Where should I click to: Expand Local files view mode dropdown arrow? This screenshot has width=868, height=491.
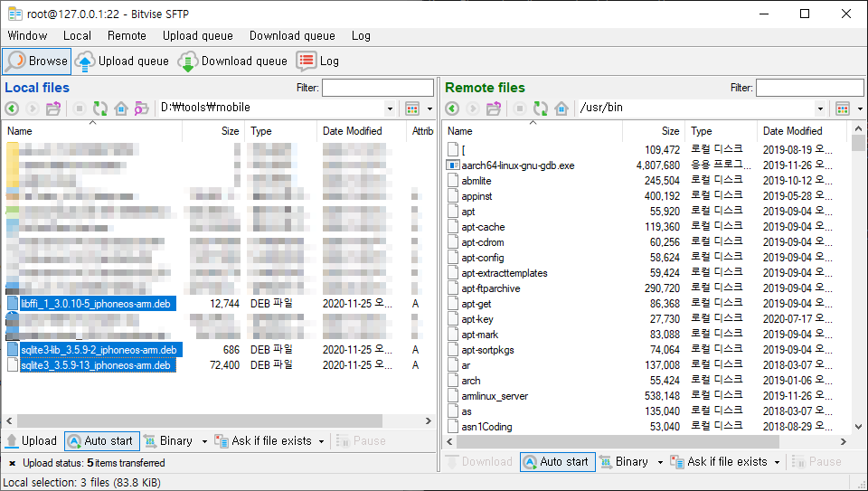point(429,109)
